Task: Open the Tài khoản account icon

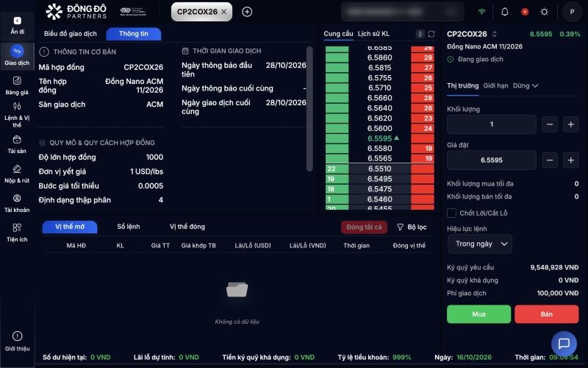Action: pos(17,203)
